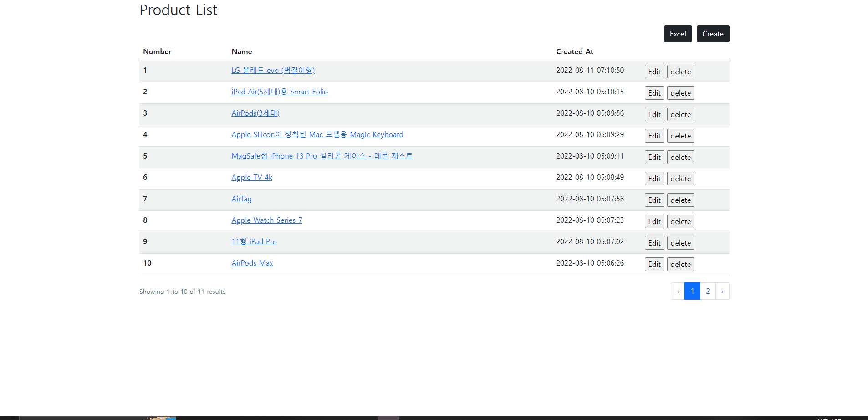
Task: Open the Apple TV 4k link
Action: 252,177
